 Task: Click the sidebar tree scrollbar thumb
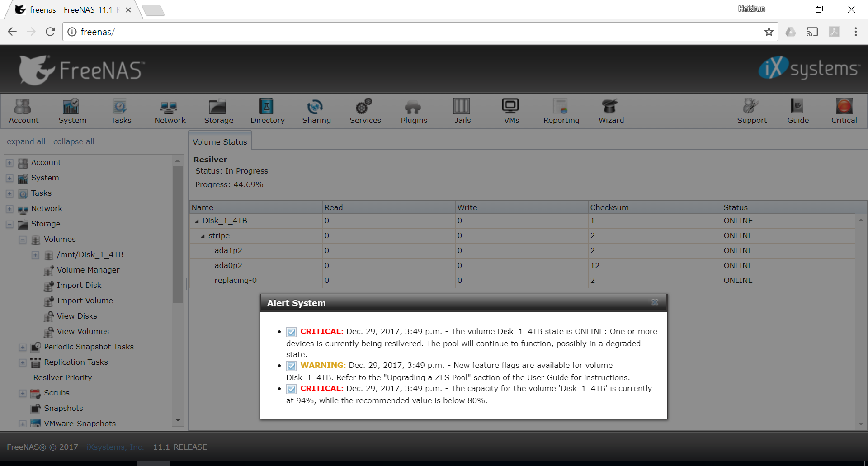178,234
